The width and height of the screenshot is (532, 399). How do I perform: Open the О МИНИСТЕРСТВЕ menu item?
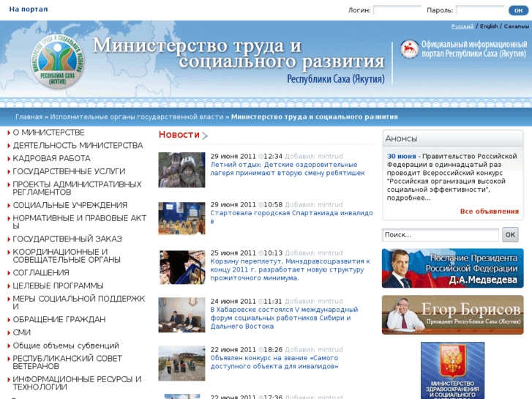pyautogui.click(x=48, y=133)
